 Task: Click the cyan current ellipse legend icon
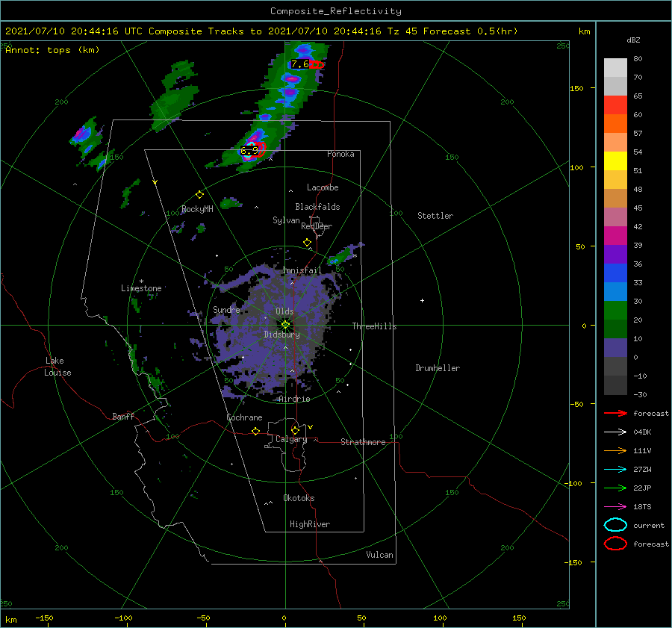615,525
